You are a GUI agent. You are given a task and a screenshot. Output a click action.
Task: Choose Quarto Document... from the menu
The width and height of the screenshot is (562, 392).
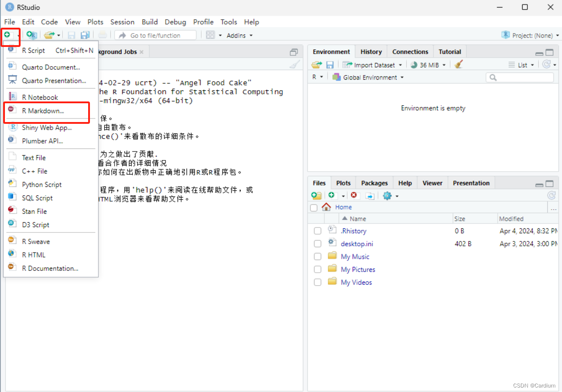coord(51,67)
